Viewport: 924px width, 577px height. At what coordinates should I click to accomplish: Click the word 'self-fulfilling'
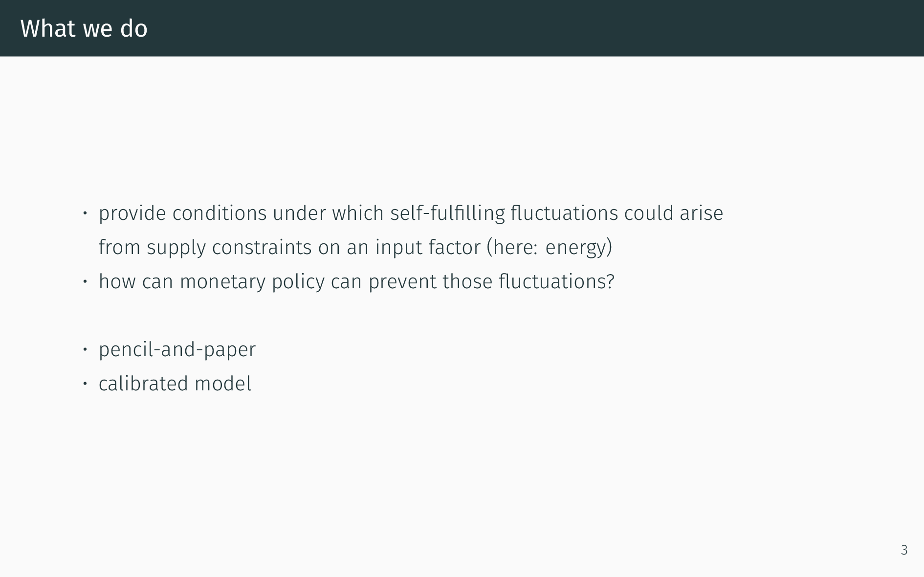point(447,214)
